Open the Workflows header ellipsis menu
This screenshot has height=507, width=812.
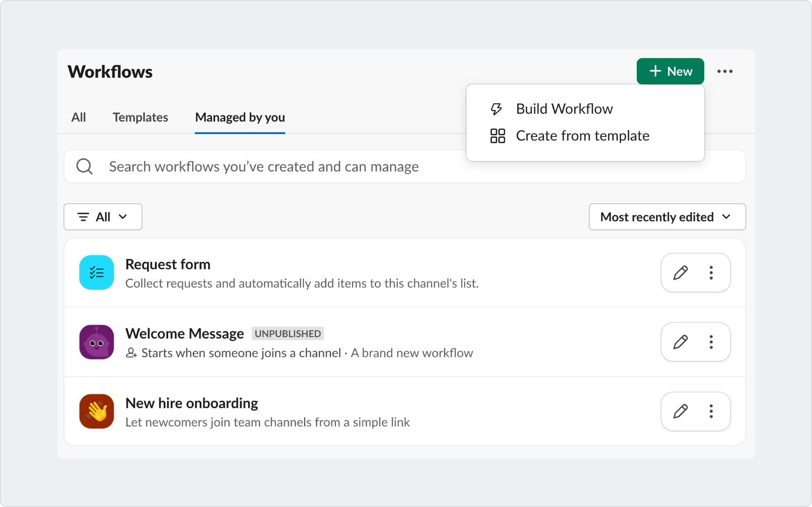point(725,71)
